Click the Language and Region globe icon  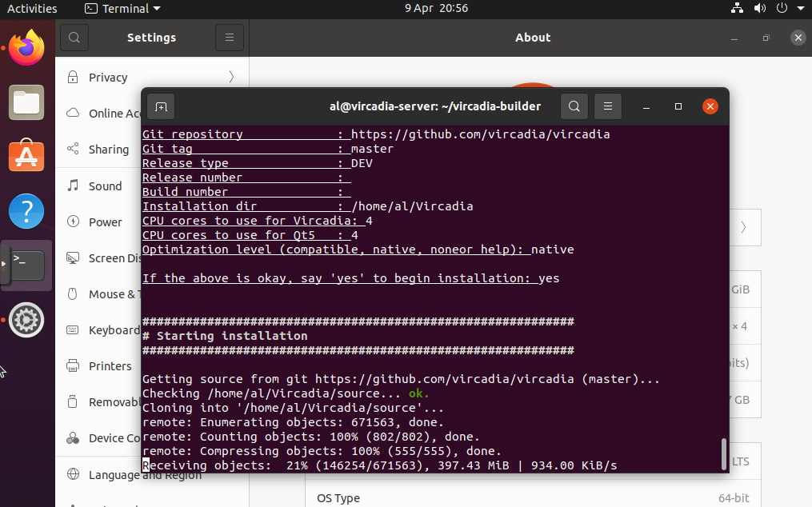click(x=73, y=474)
